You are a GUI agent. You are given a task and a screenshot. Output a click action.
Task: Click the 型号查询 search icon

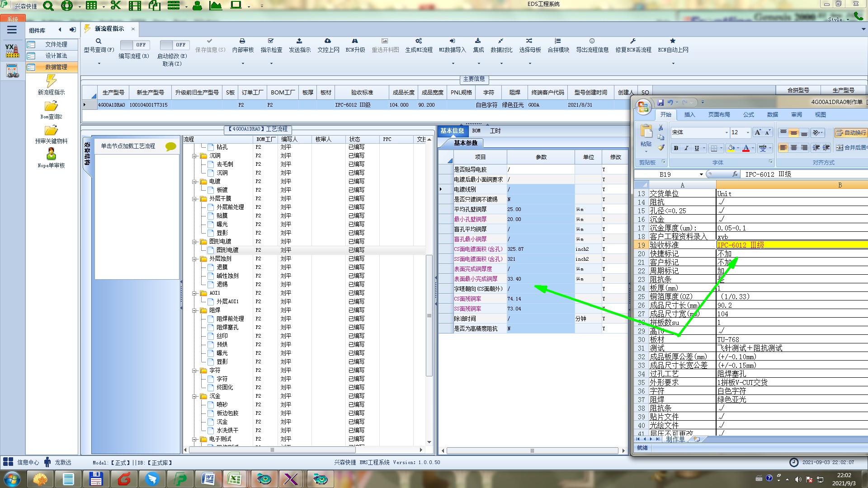(x=99, y=41)
